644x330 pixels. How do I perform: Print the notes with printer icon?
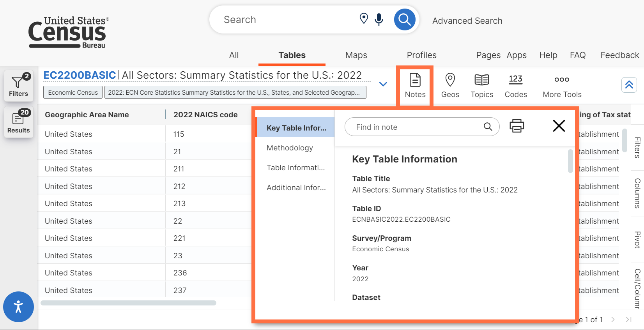[517, 126]
